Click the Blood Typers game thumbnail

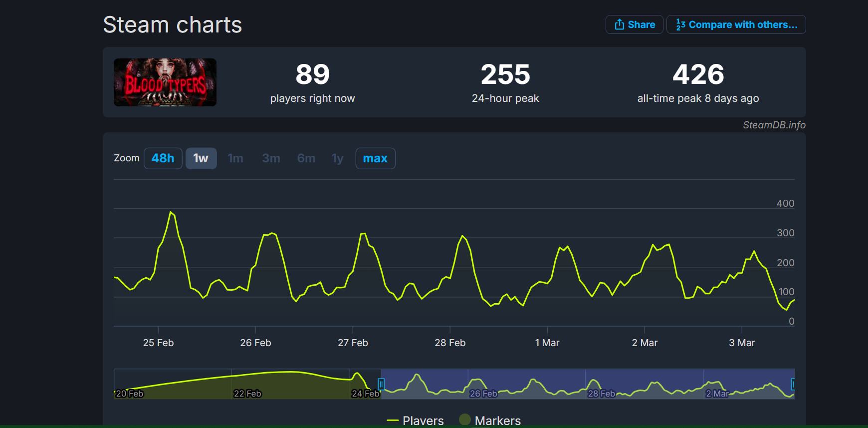click(x=165, y=82)
